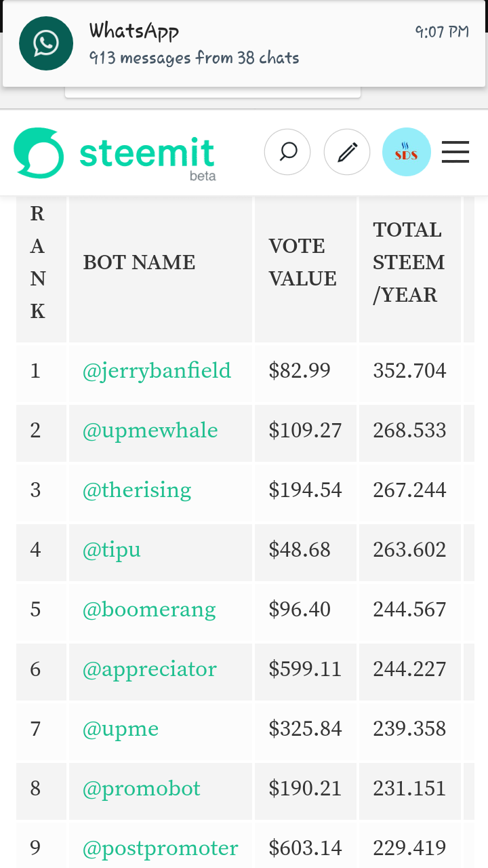Open the SDS profile avatar

(407, 152)
